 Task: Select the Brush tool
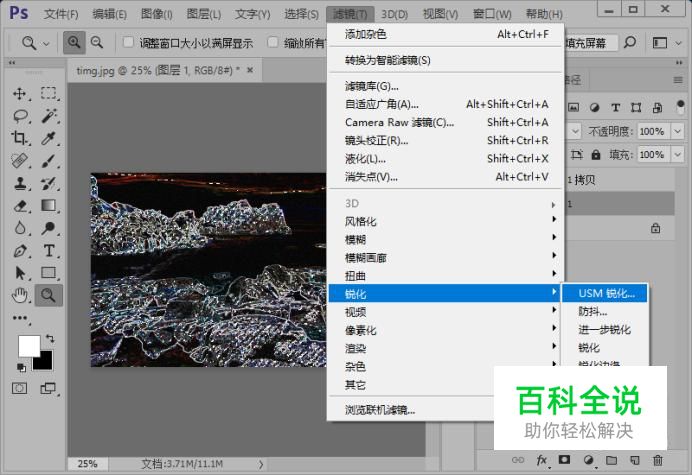click(48, 161)
